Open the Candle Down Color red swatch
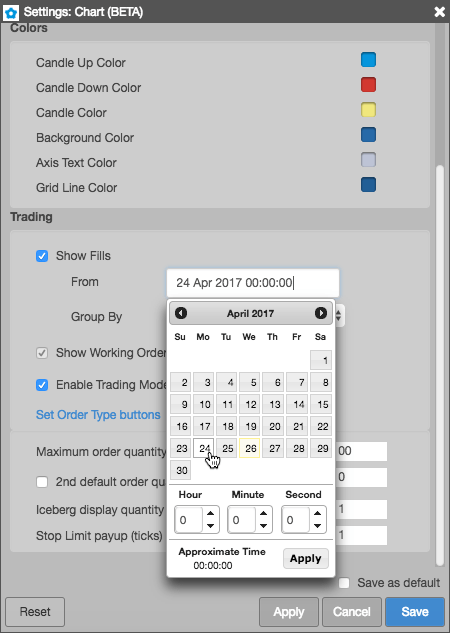 368,85
